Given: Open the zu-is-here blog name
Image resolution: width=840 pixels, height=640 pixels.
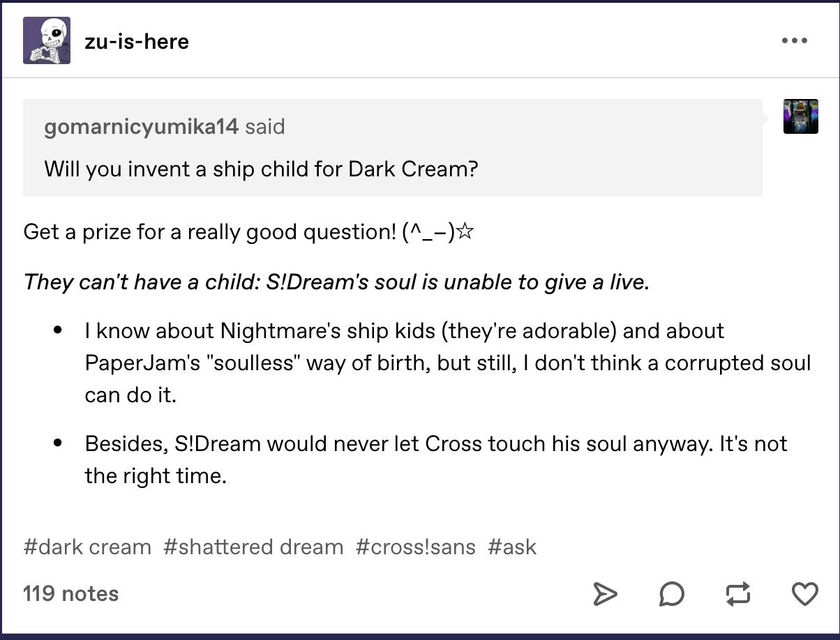Looking at the screenshot, I should [x=137, y=42].
